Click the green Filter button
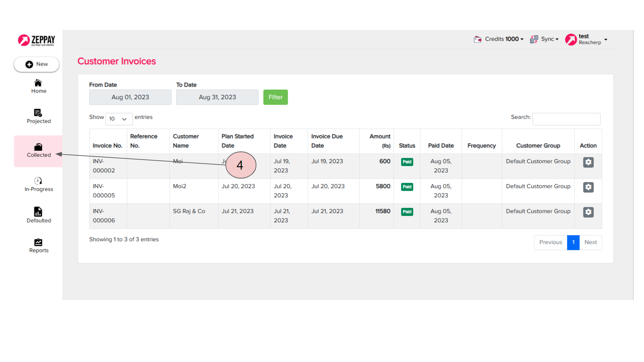The width and height of the screenshot is (644, 362). (x=275, y=97)
